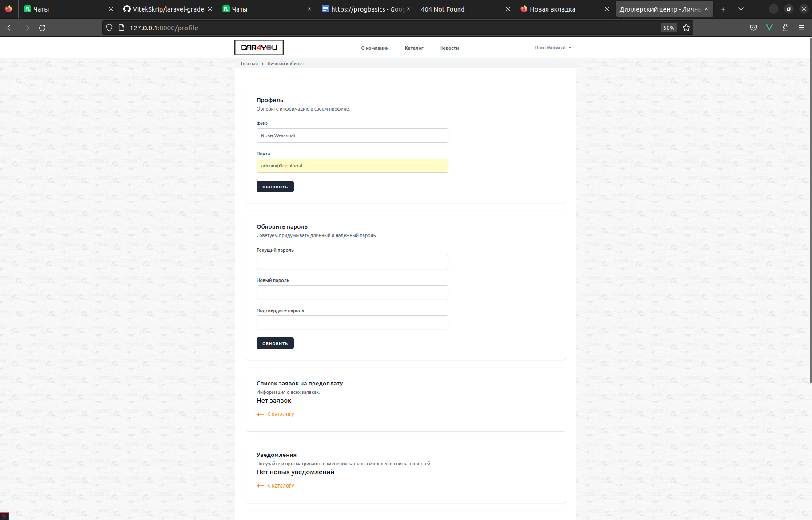The height and width of the screenshot is (520, 812).
Task: Click into the ФИО input field
Action: pos(353,135)
